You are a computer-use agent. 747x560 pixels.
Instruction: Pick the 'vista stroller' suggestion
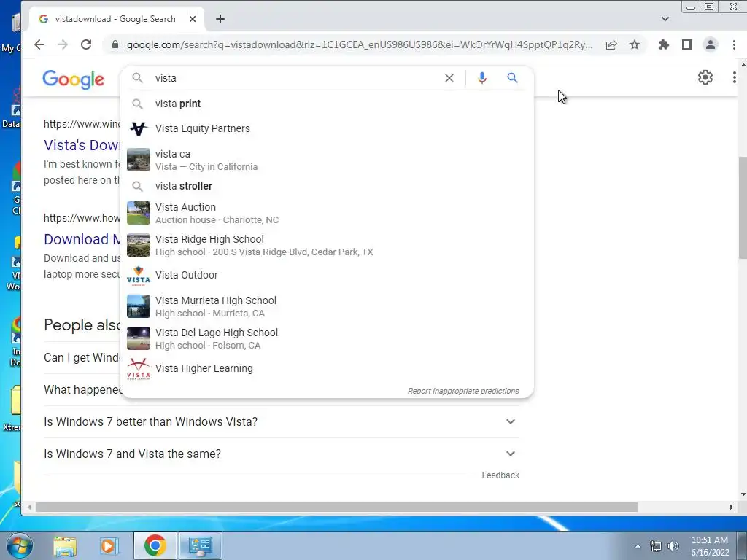328,186
